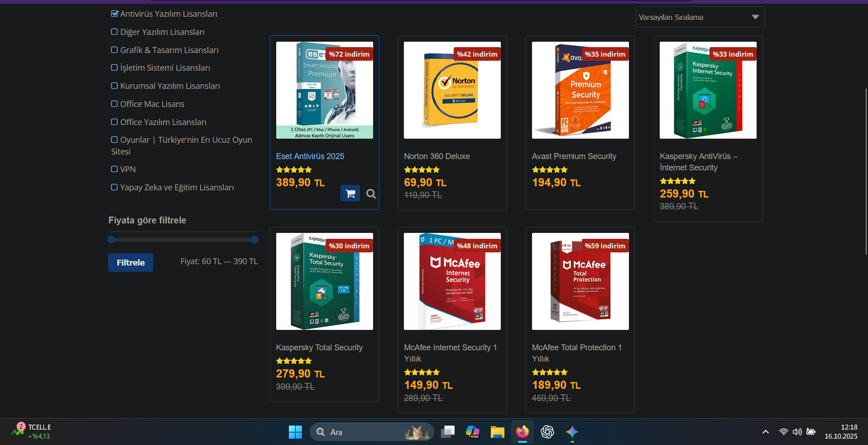
Task: Click the page vertical scrollbar
Action: tap(866, 171)
